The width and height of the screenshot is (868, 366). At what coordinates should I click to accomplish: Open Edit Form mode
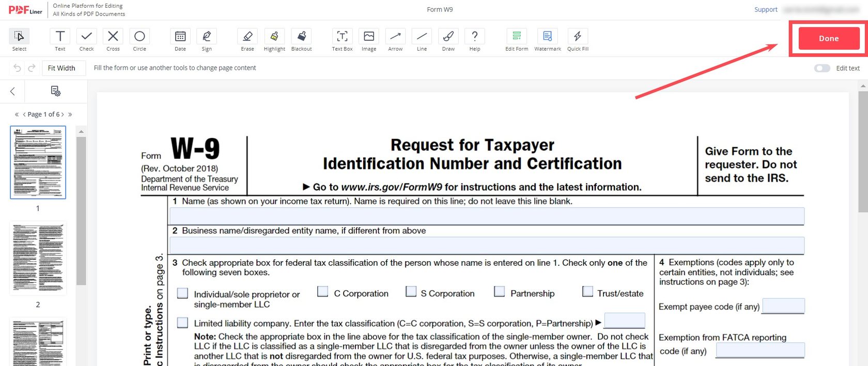(517, 40)
